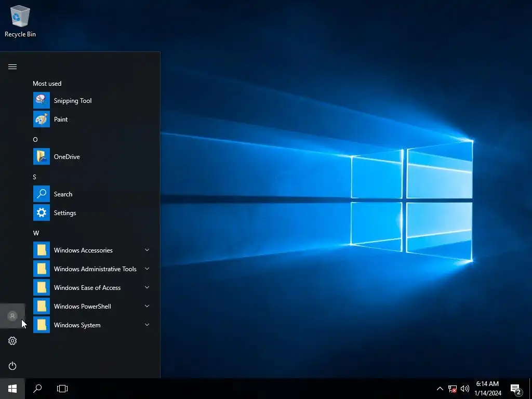Screen dimensions: 532x399
Task: Click the network status tray icon
Action: pyautogui.click(x=453, y=389)
